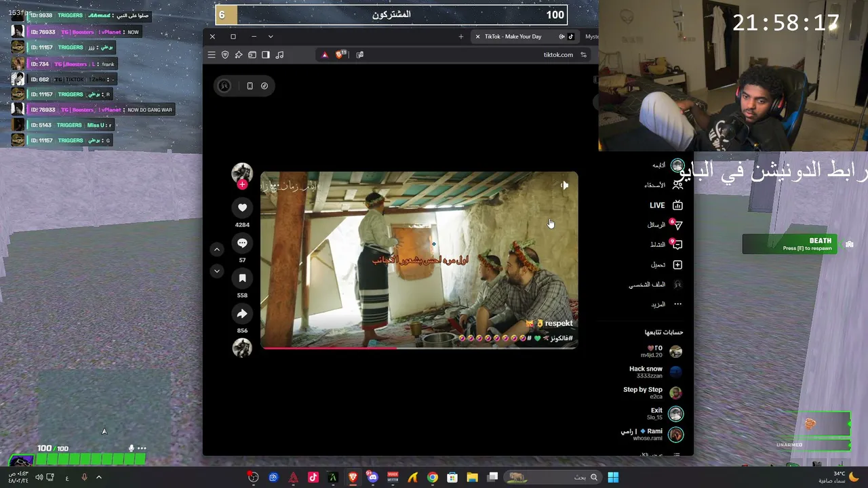Mute the video with the speaker icon
The width and height of the screenshot is (868, 488).
(564, 185)
